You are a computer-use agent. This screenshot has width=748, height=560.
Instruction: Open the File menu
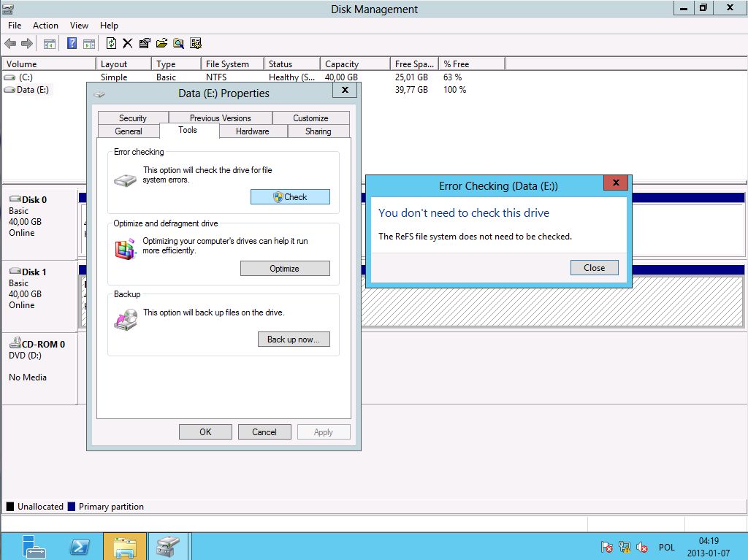click(x=15, y=26)
